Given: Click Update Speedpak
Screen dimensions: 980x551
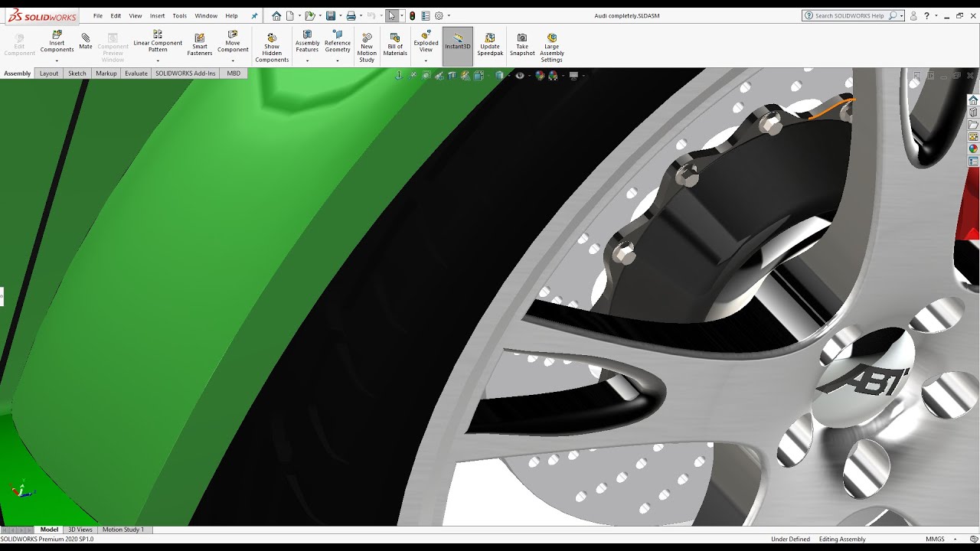Looking at the screenshot, I should 490,44.
